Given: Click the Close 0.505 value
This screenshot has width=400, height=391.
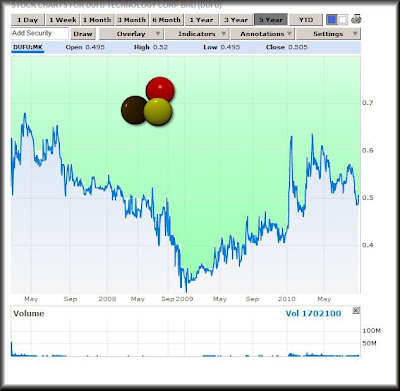Looking at the screenshot, I should (x=287, y=47).
